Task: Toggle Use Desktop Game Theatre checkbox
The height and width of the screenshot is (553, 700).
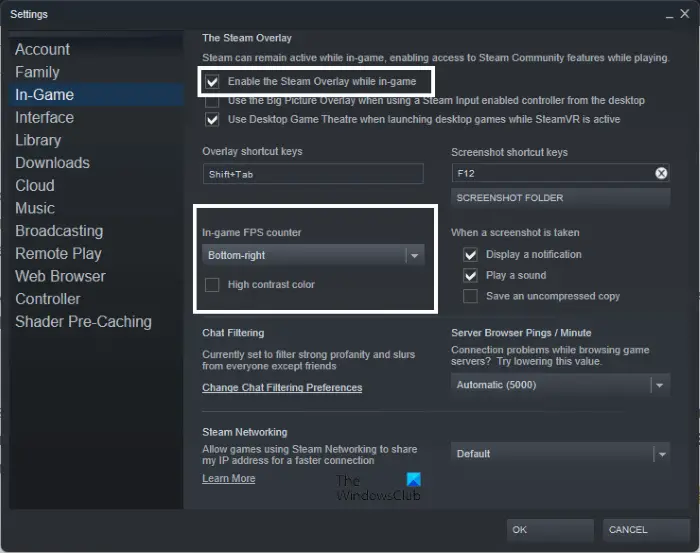Action: [x=212, y=120]
